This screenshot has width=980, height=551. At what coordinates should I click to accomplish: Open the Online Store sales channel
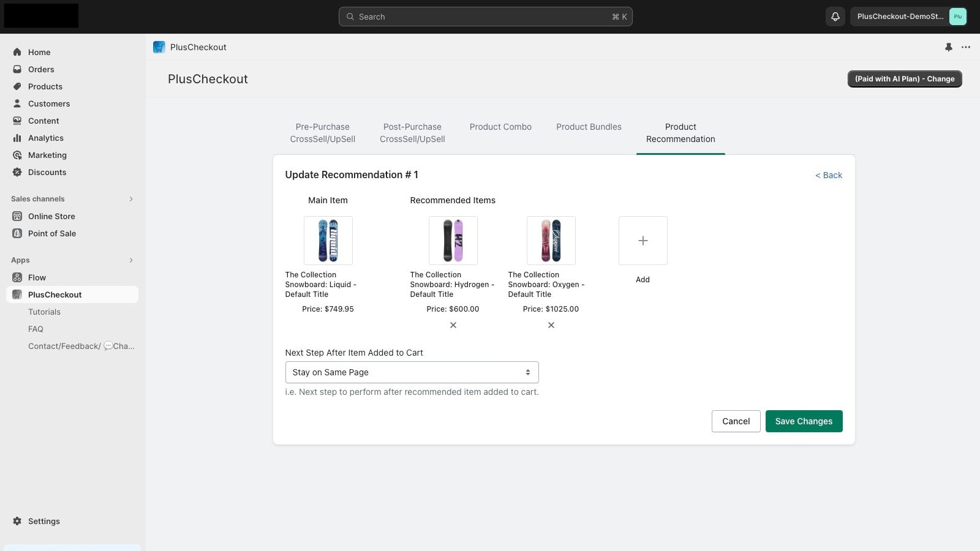51,216
